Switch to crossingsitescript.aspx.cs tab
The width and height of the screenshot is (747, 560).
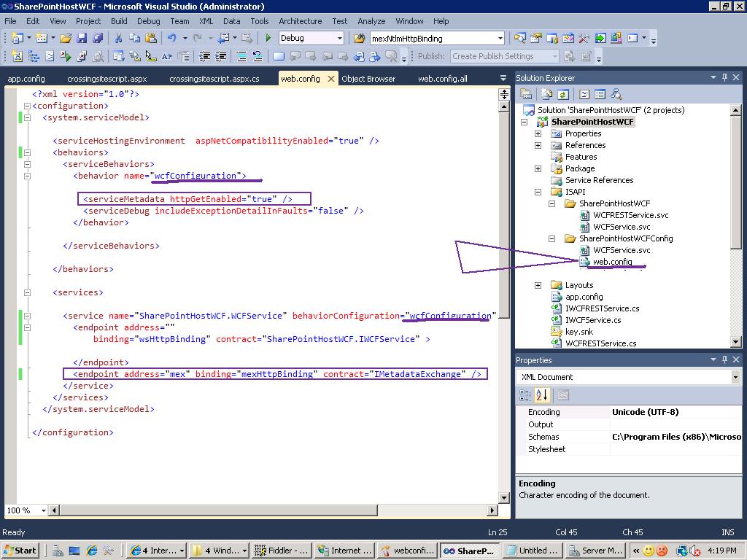click(x=214, y=79)
